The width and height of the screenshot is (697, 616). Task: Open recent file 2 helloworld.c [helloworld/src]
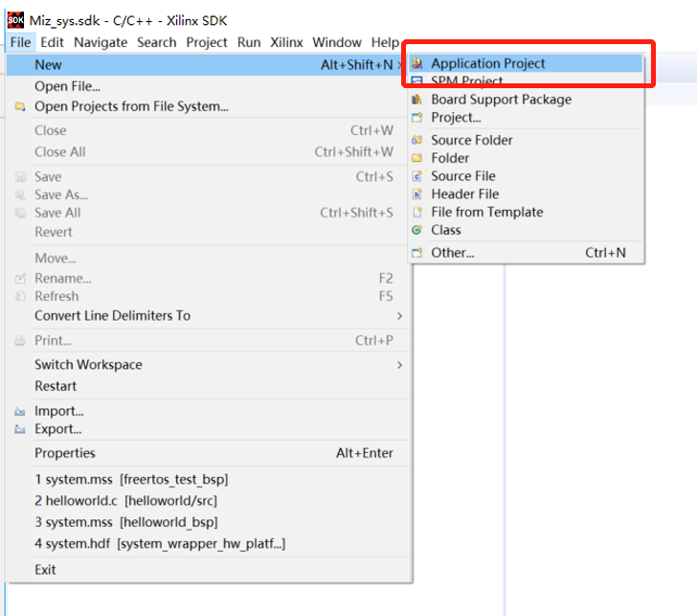point(208,501)
